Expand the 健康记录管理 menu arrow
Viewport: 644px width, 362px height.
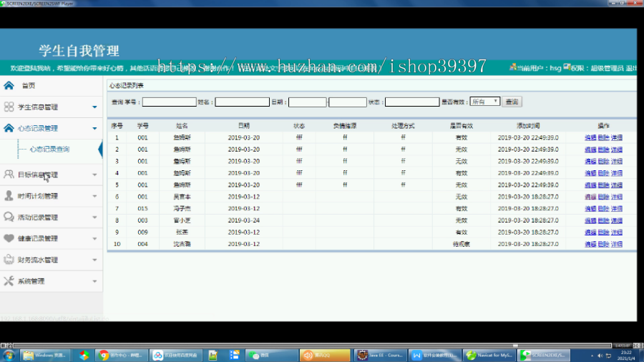click(94, 239)
